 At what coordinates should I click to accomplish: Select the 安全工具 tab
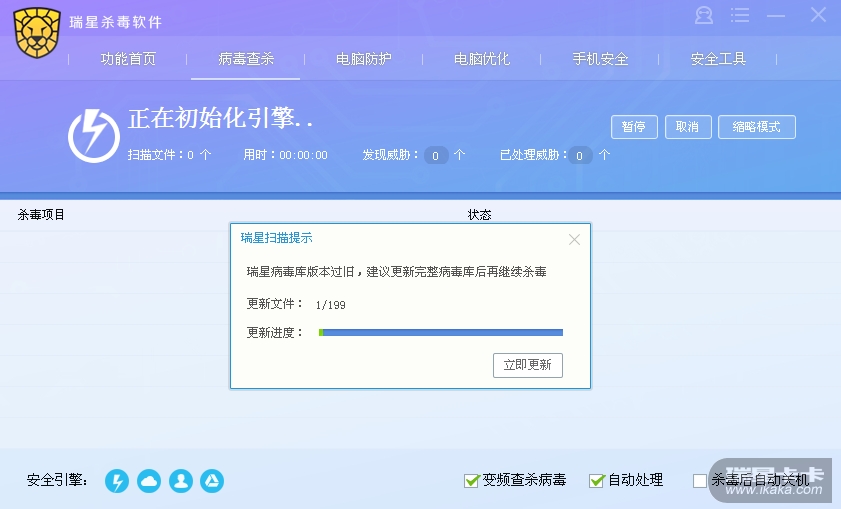(x=718, y=59)
